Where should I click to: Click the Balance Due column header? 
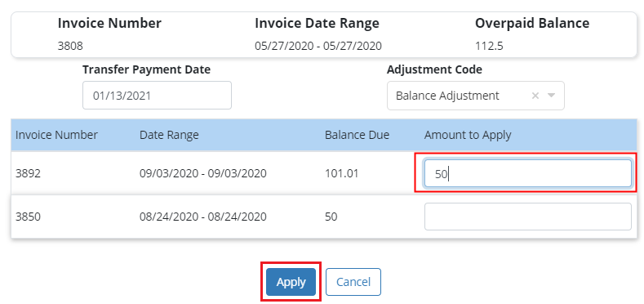point(357,135)
